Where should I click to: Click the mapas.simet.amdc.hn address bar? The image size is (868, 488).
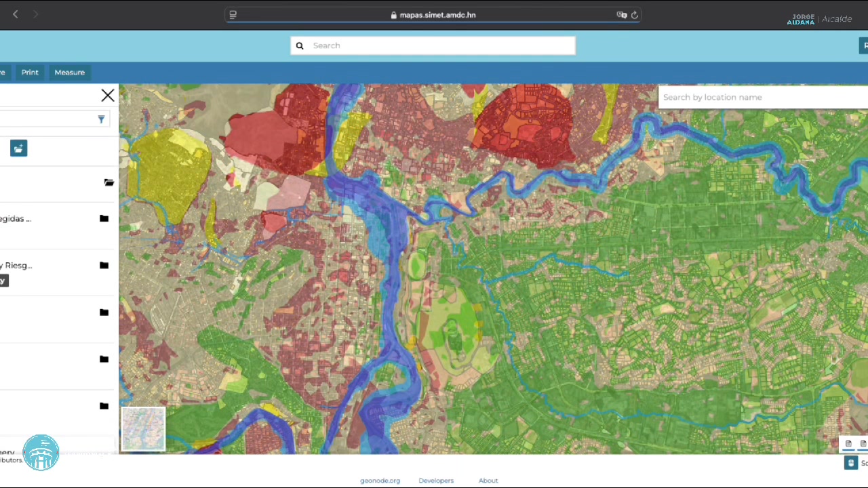pos(433,15)
